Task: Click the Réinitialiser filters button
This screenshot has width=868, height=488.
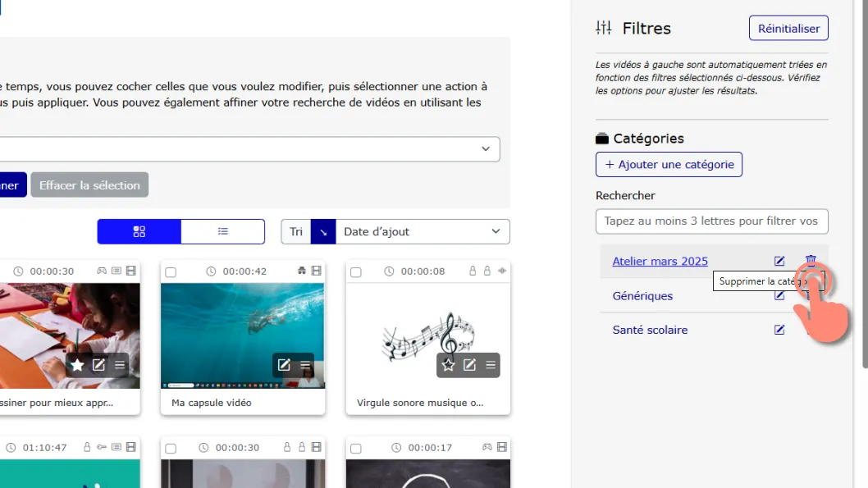Action: 789,28
